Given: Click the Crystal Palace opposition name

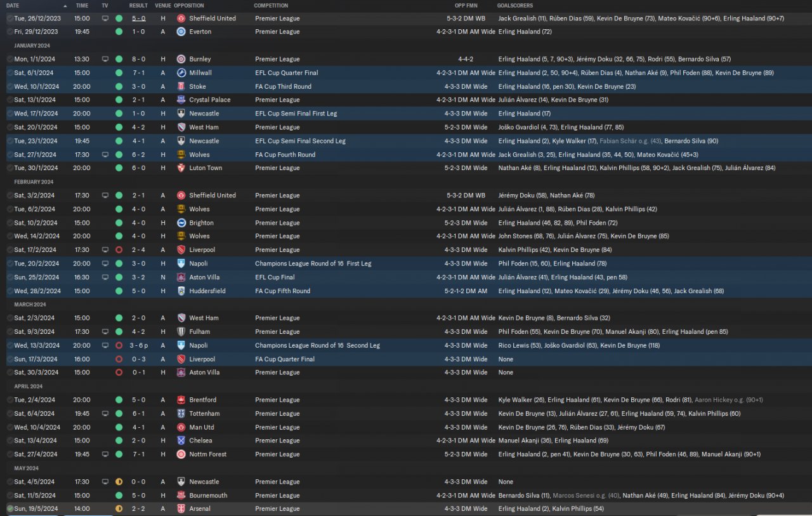Looking at the screenshot, I should 210,100.
